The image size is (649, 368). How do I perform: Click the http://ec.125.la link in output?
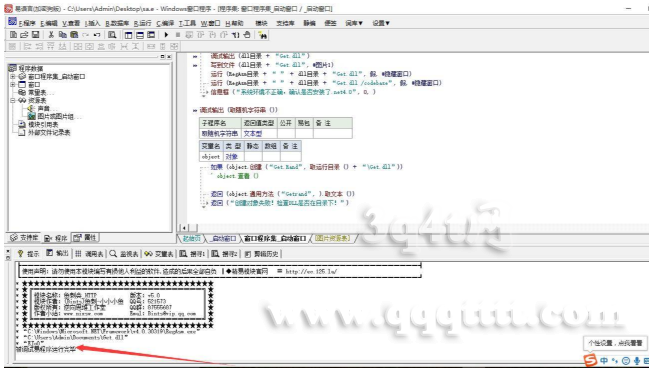point(311,272)
